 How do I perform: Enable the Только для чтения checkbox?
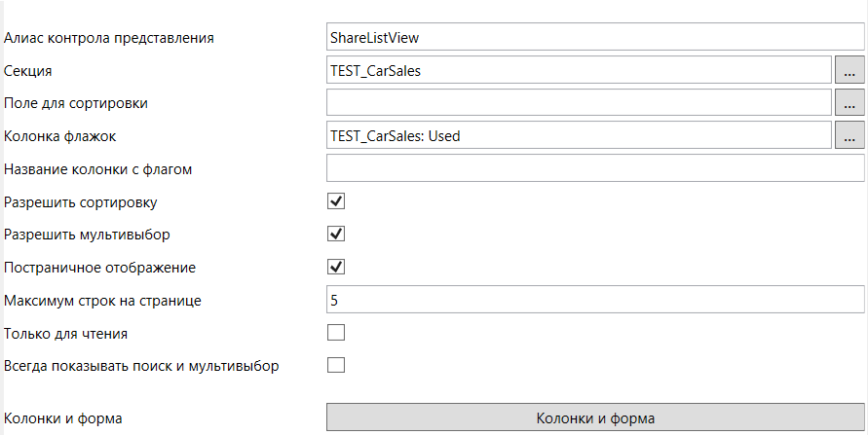[x=336, y=333]
